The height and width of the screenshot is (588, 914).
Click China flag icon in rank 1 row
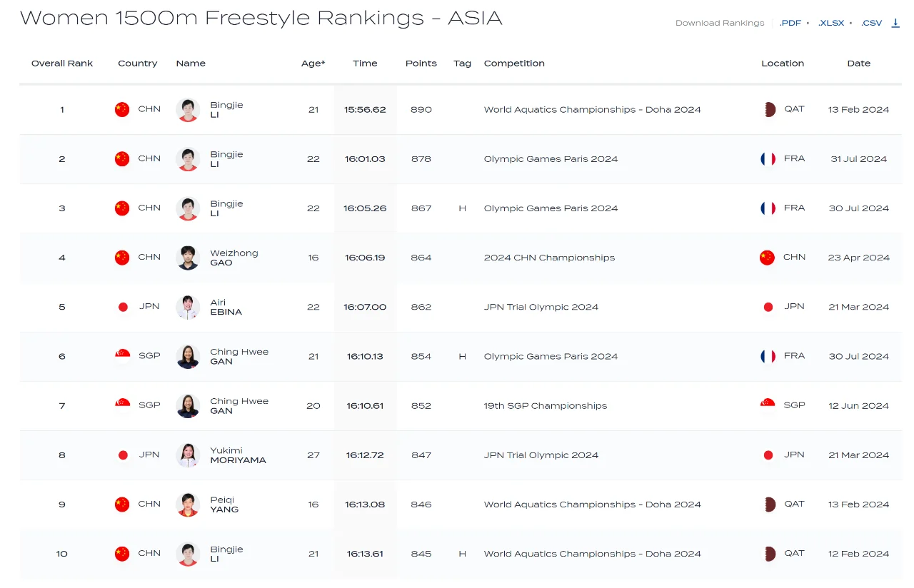tap(122, 109)
